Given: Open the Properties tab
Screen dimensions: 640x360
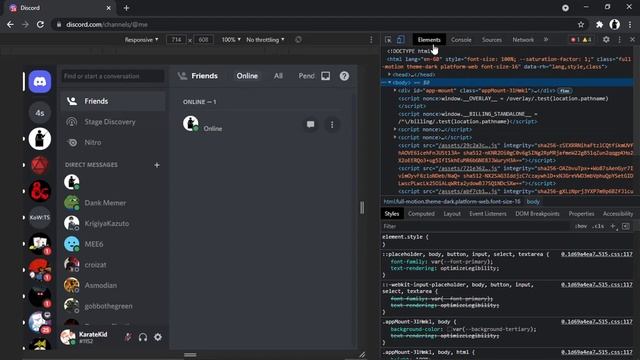Looking at the screenshot, I should coord(581,213).
